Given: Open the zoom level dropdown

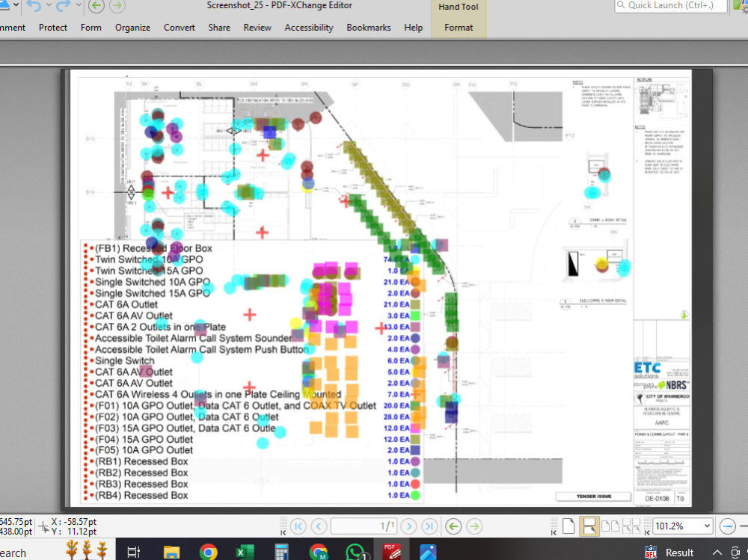Looking at the screenshot, I should pos(707,526).
